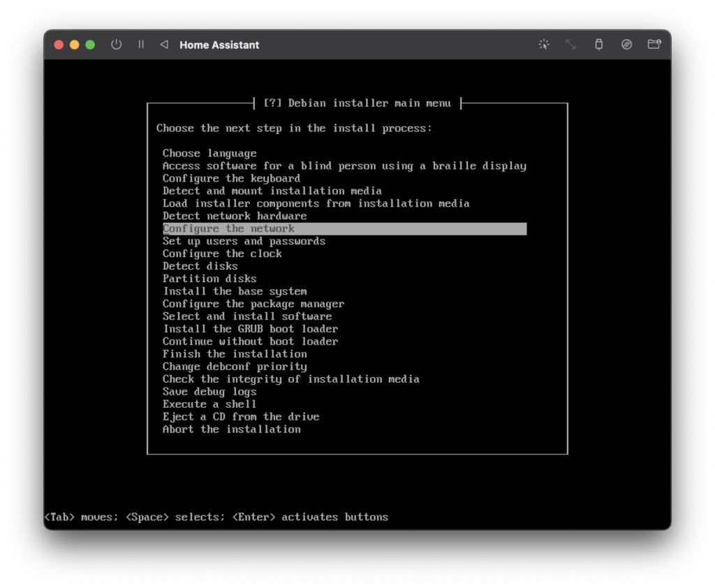Select Detect network hardware

[x=344, y=216]
